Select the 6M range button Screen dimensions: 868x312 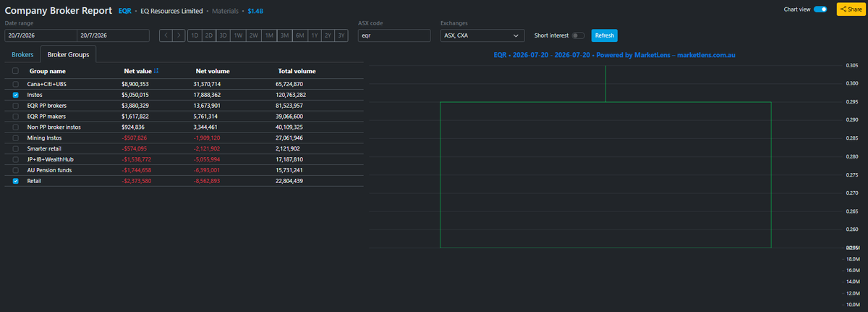coord(299,35)
